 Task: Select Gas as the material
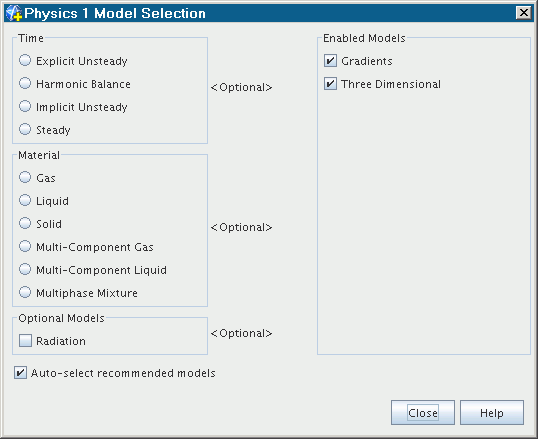(x=25, y=177)
